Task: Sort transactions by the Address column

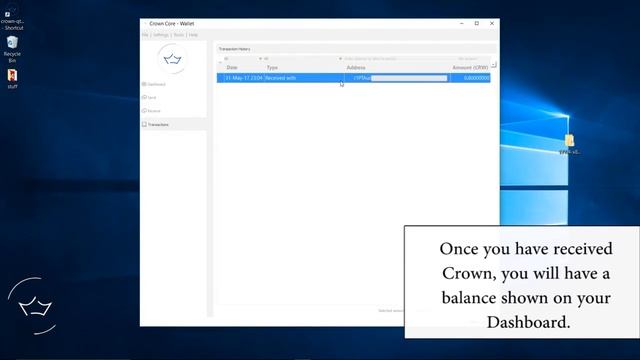Action: click(356, 67)
